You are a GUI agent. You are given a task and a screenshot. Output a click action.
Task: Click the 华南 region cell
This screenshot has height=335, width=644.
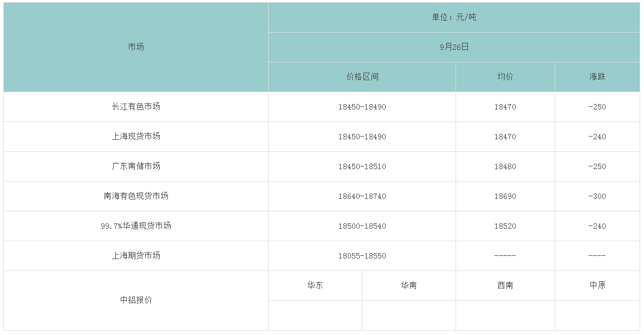(x=408, y=286)
